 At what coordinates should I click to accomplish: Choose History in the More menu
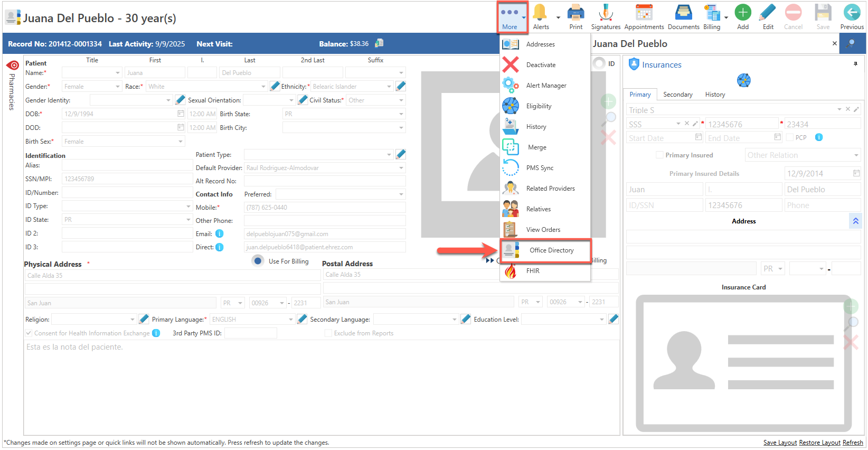click(545, 127)
